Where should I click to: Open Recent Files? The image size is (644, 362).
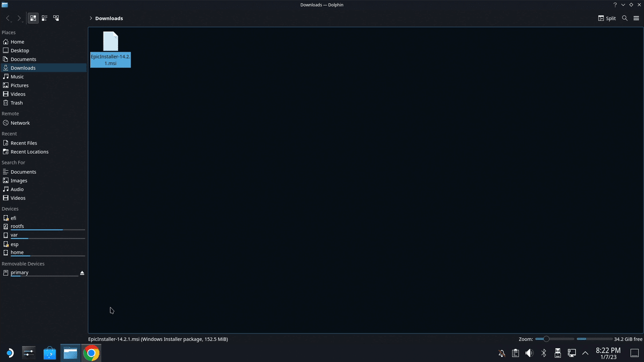pos(43,143)
